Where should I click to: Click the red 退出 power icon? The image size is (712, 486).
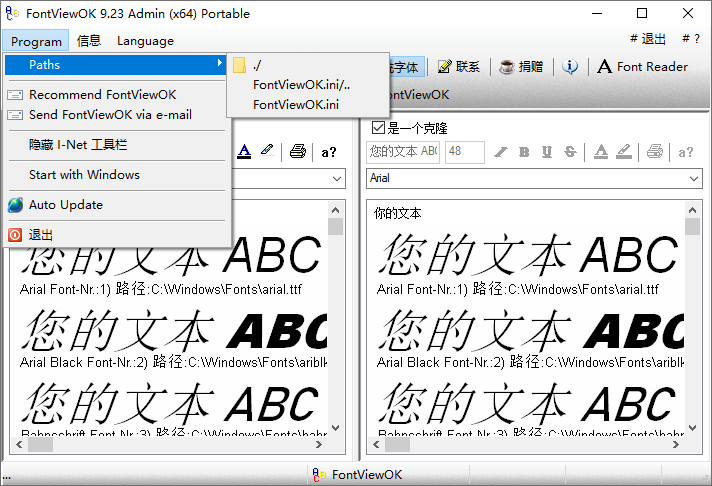(x=15, y=235)
